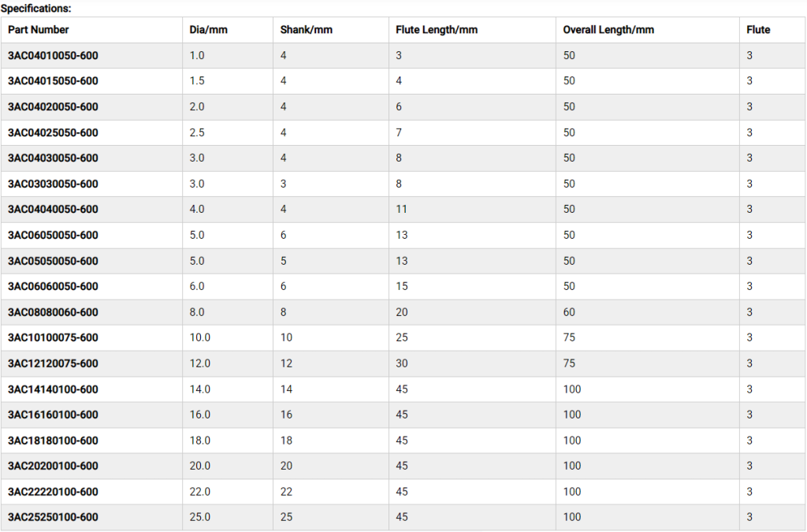Select part number 3AC06050050-600
807x532 pixels.
[53, 235]
